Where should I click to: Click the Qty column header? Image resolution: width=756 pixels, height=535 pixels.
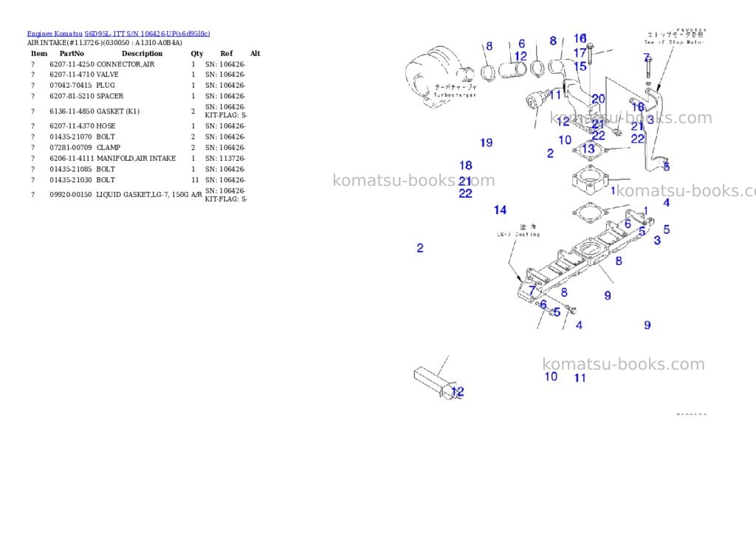pyautogui.click(x=196, y=53)
